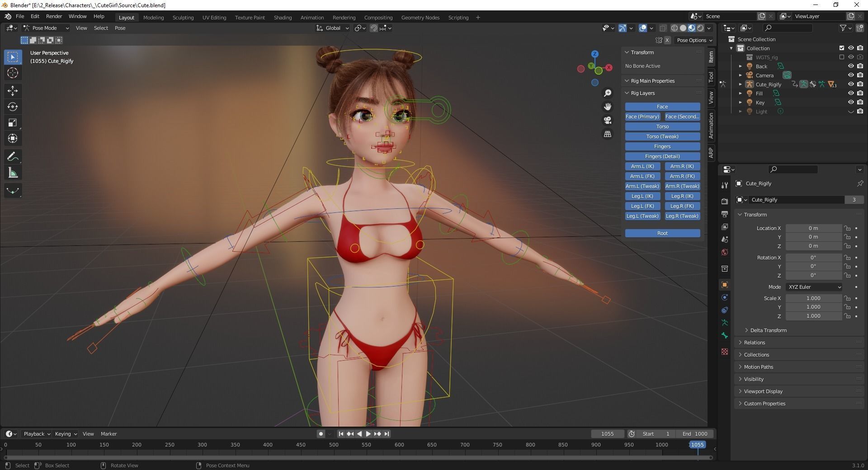Disable Key light in renders
Image resolution: width=868 pixels, height=470 pixels.
(860, 102)
